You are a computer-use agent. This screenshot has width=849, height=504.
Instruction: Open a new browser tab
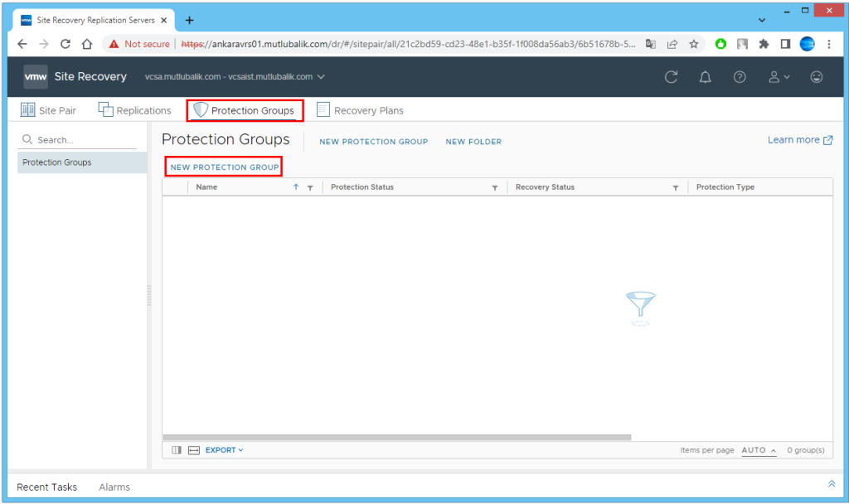[189, 21]
